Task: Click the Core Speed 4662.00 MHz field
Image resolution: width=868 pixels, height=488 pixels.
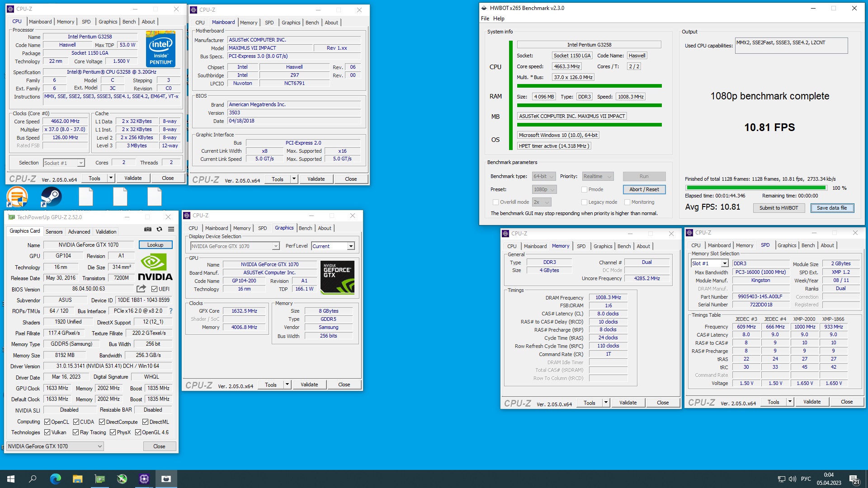Action: coord(65,122)
